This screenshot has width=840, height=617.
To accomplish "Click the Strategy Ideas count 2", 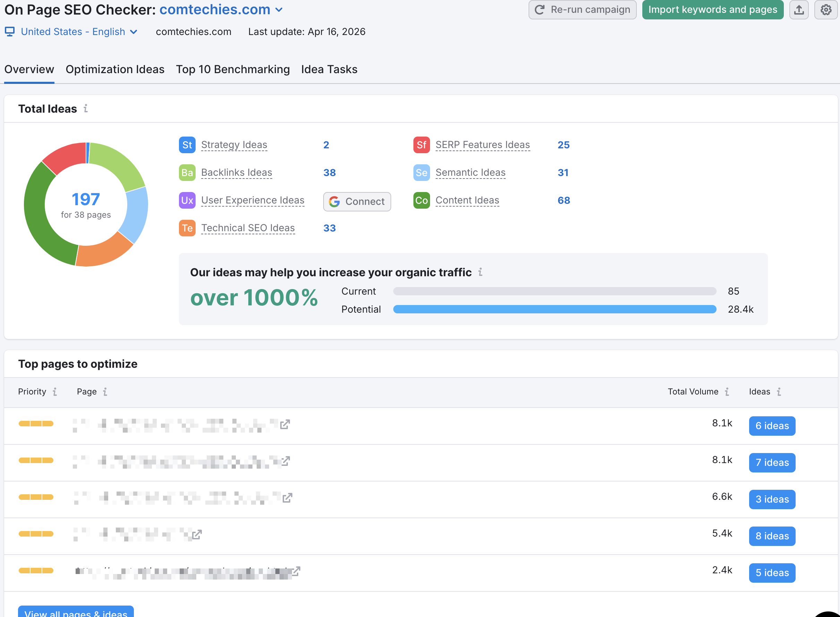I will point(326,145).
